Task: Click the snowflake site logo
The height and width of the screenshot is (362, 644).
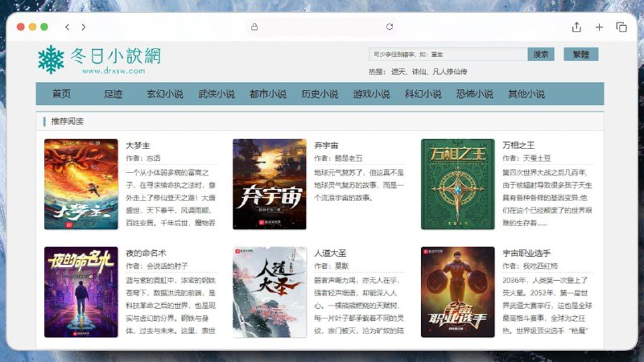Action: tap(51, 60)
